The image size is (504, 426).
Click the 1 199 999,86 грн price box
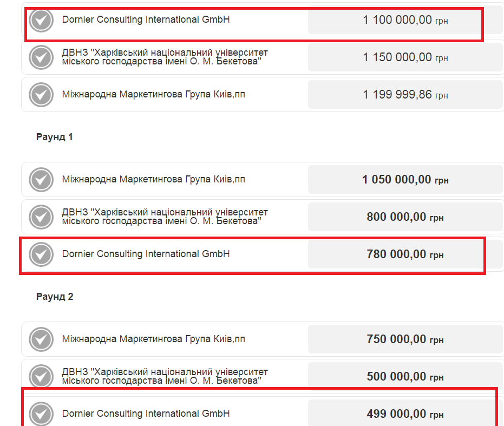pos(405,95)
